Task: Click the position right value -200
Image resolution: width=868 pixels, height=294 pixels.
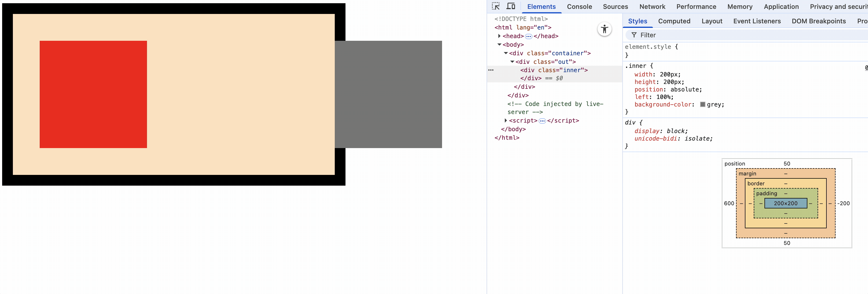Action: tap(843, 203)
